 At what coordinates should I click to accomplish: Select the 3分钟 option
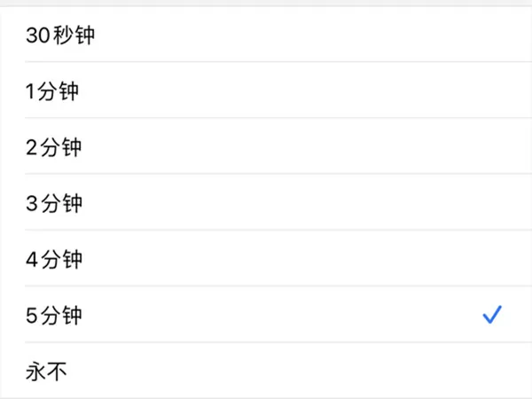click(x=266, y=202)
